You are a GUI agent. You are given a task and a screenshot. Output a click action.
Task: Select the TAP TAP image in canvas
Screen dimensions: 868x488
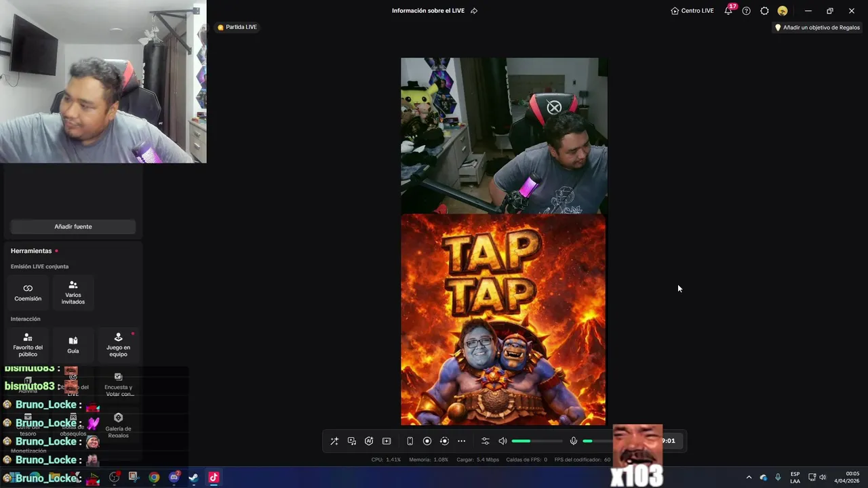(503, 319)
